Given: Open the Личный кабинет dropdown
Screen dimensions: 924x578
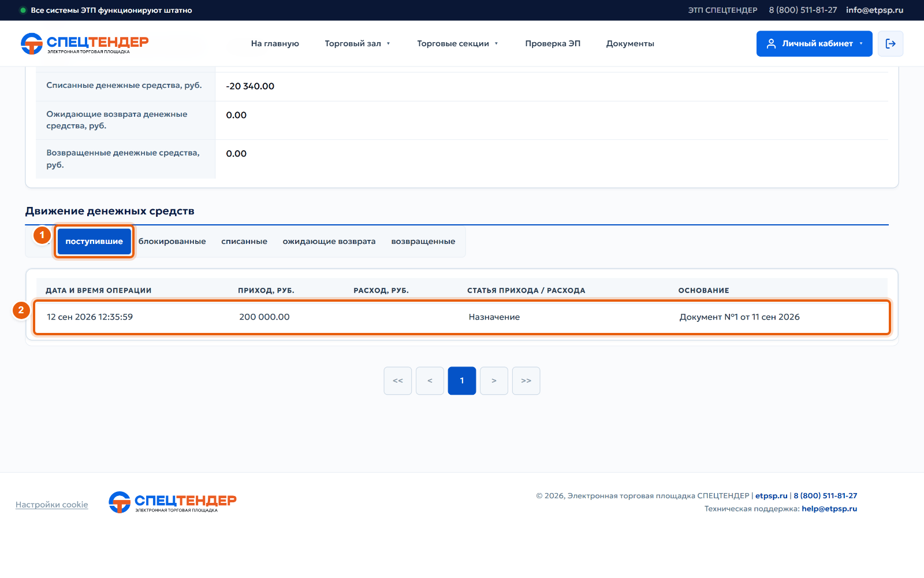Looking at the screenshot, I should (814, 43).
